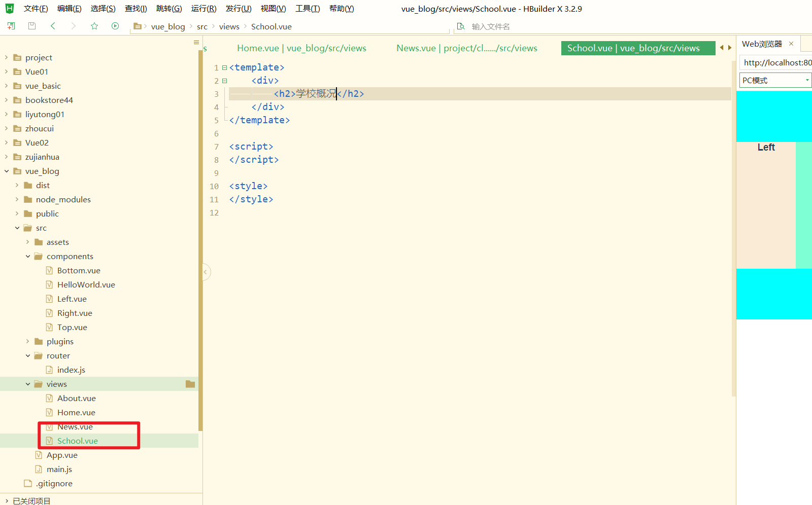Open About.vue in the tree
This screenshot has height=505, width=812.
point(77,398)
